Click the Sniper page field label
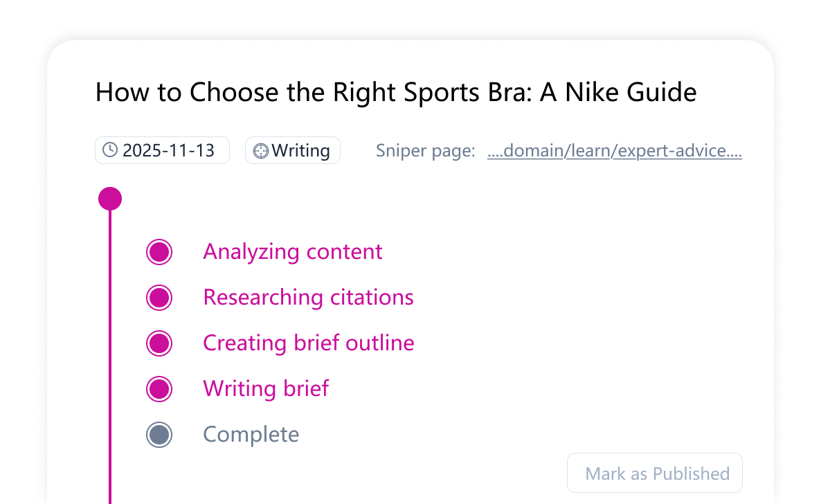The width and height of the screenshot is (821, 504). click(425, 151)
